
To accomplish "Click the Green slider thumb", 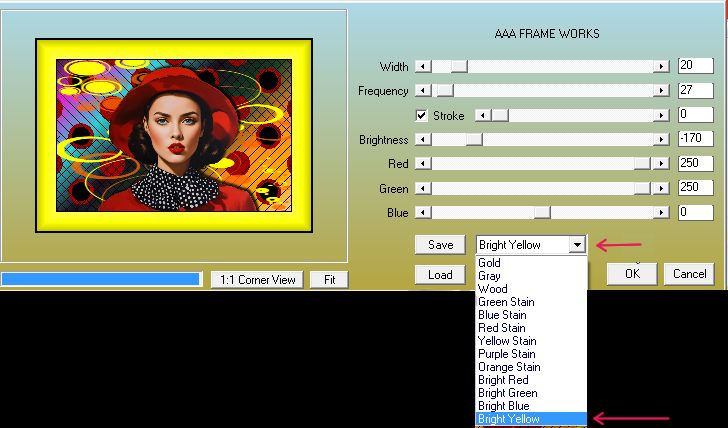I will [x=642, y=188].
